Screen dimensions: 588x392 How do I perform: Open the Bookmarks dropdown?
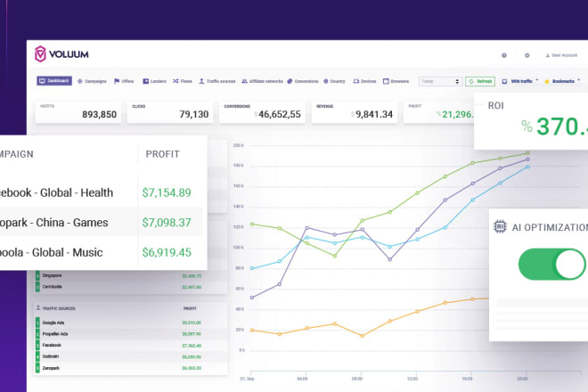[562, 81]
